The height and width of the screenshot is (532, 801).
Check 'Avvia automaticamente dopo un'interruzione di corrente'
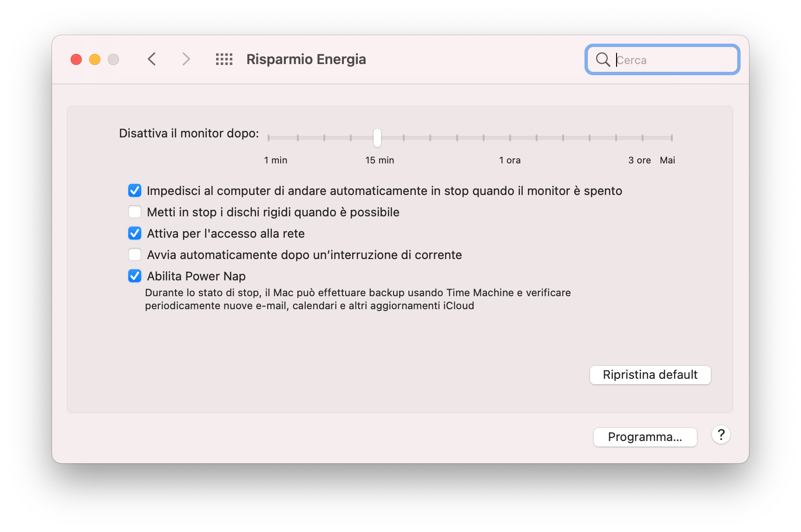click(135, 255)
